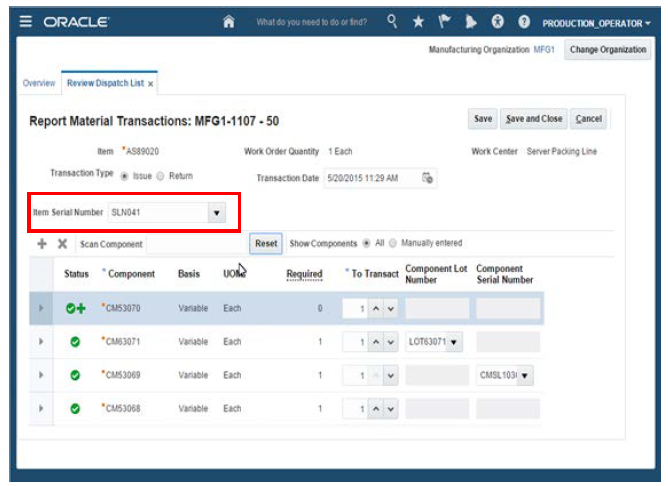The height and width of the screenshot is (486, 668).
Task: Show All components radio option
Action: click(366, 243)
